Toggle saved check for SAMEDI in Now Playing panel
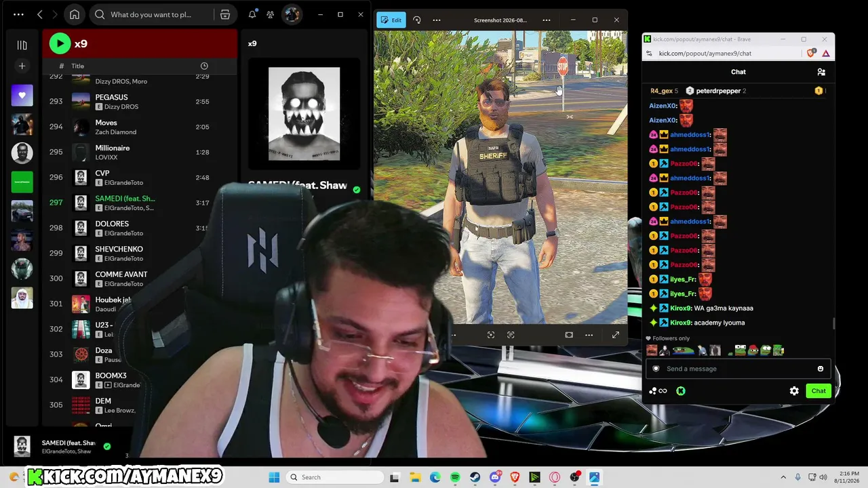 357,190
